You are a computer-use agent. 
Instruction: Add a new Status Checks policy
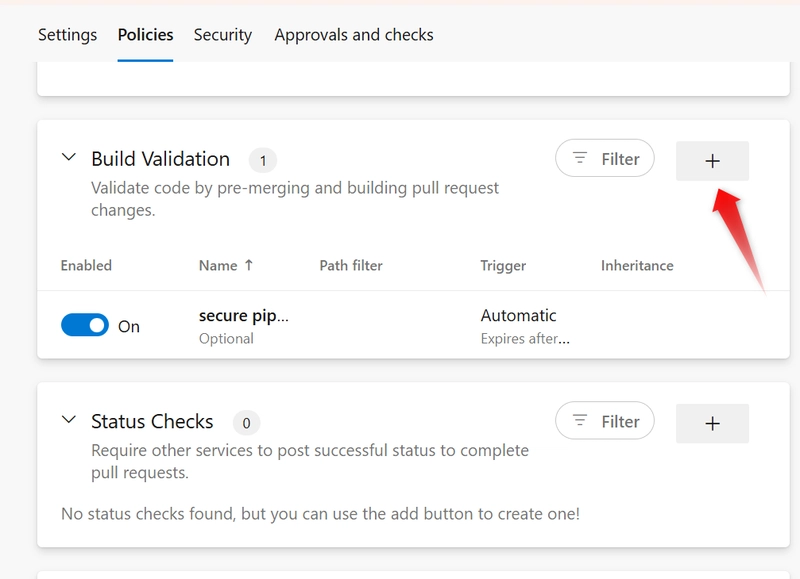[712, 423]
